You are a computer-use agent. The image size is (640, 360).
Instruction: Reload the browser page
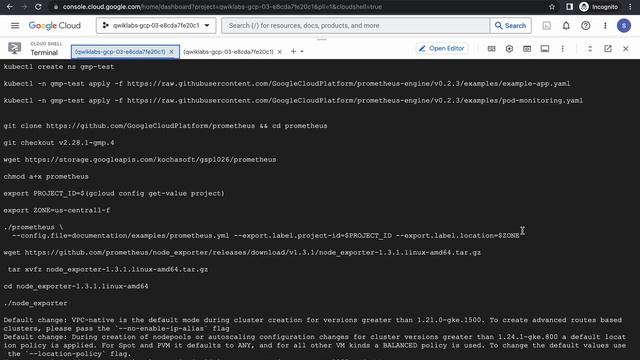pos(38,7)
